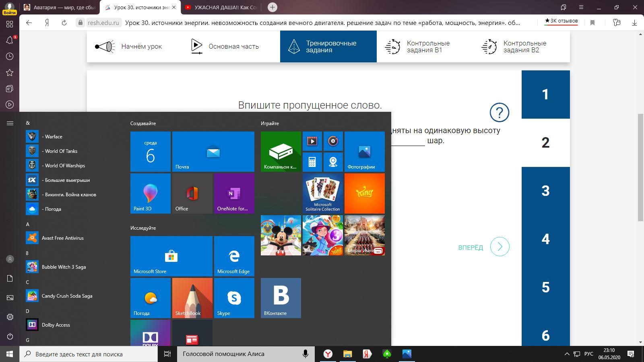Launch the Microsoft Edge tile
Image resolution: width=644 pixels, height=362 pixels.
tap(234, 256)
